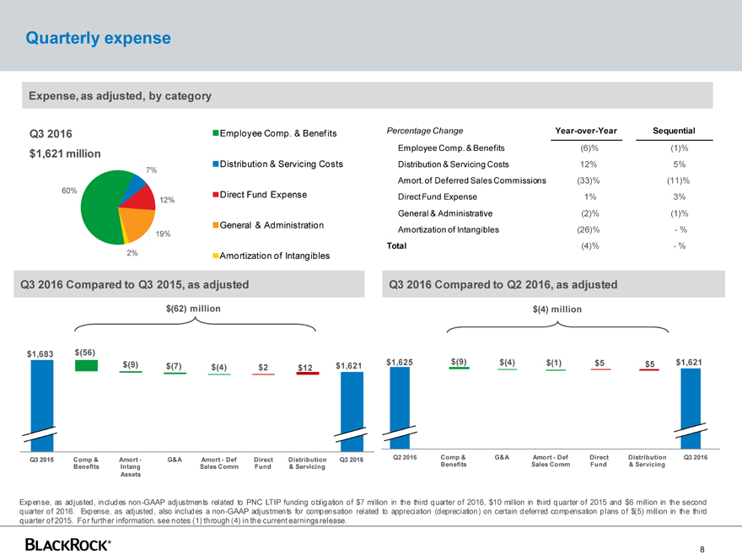Click the blue Distribution & Servicing Costs legend swatch

(x=216, y=163)
